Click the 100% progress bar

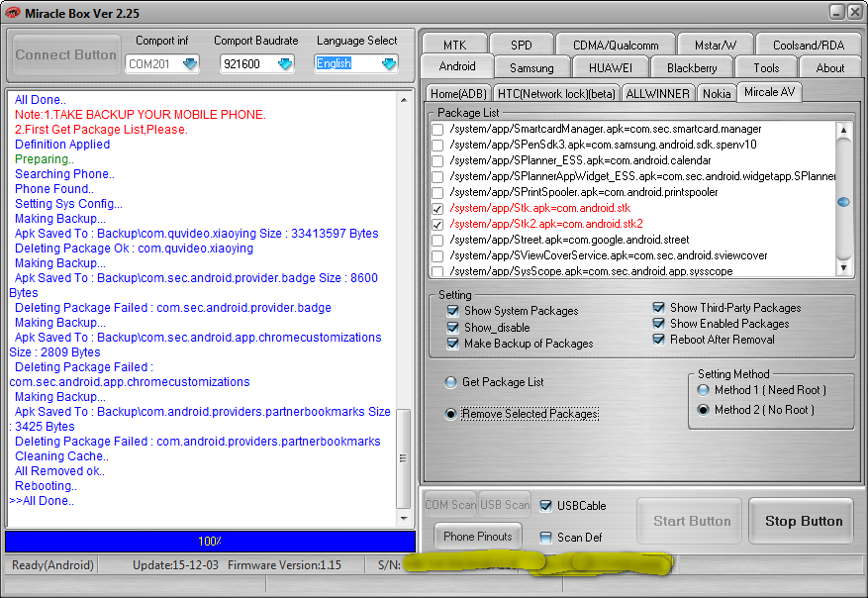(x=210, y=541)
